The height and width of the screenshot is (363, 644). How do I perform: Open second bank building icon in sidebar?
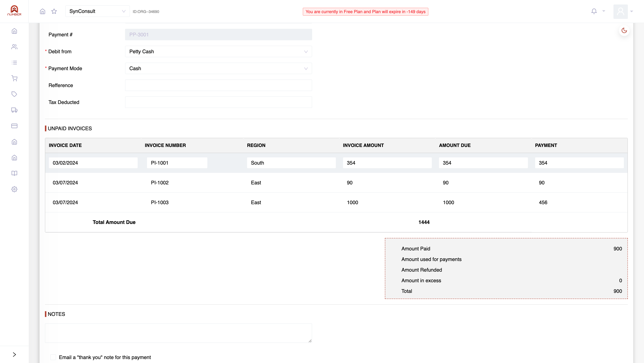[14, 158]
